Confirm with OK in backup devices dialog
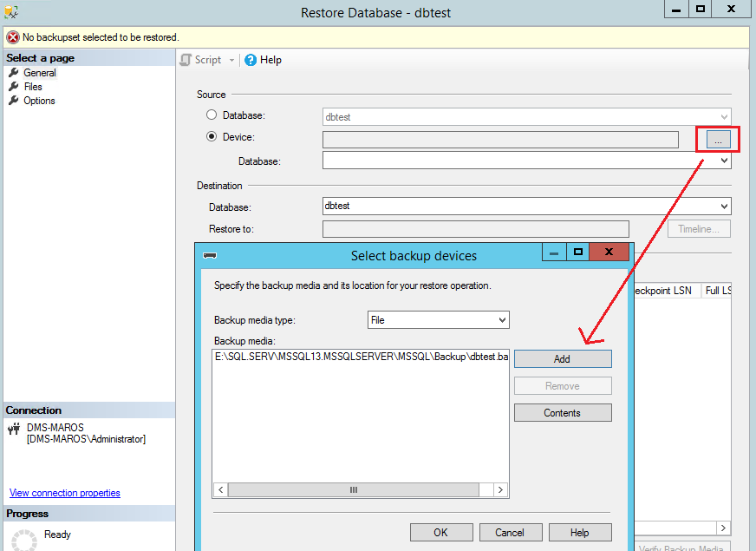The width and height of the screenshot is (756, 551). (x=440, y=533)
